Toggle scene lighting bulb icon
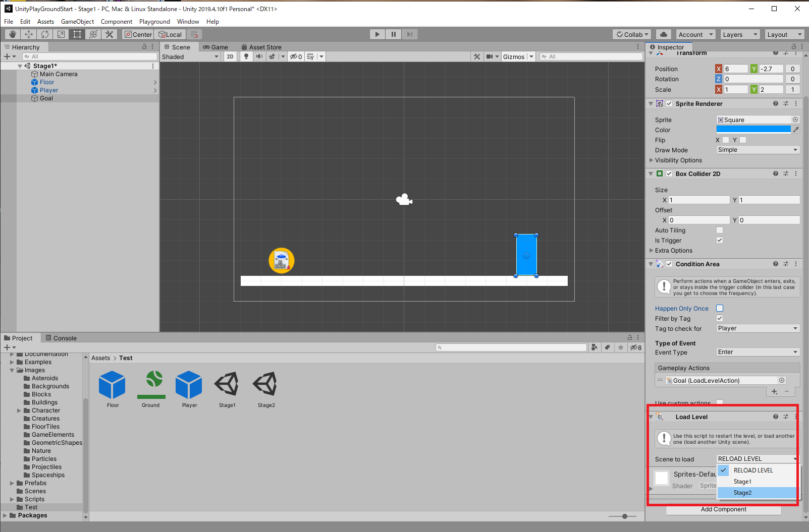 [x=246, y=56]
